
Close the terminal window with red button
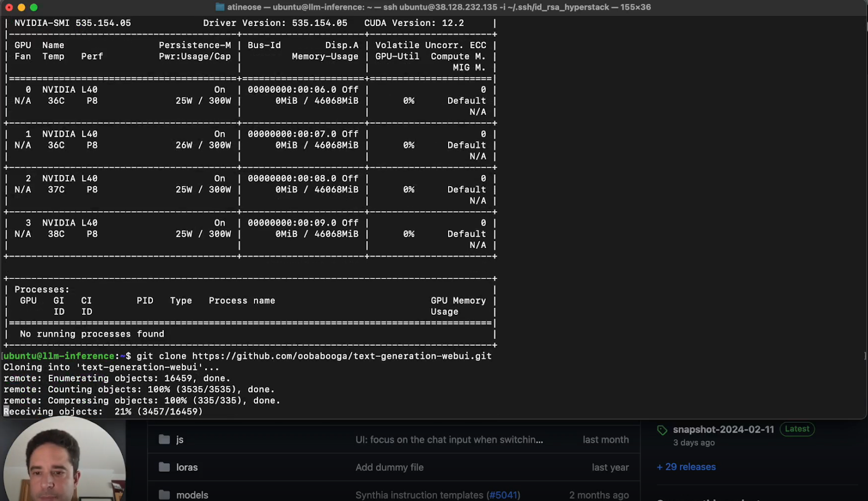[x=9, y=7]
